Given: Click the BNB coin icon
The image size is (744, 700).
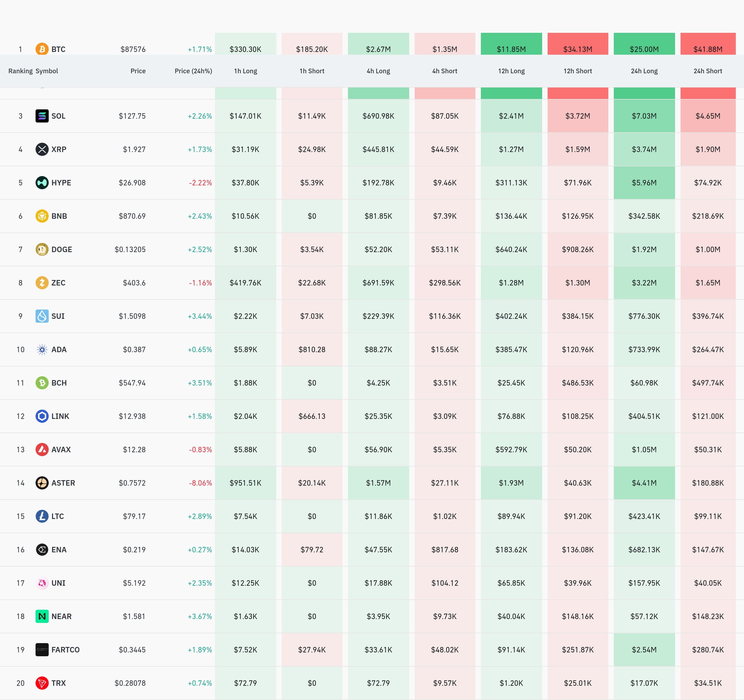Looking at the screenshot, I should [42, 216].
